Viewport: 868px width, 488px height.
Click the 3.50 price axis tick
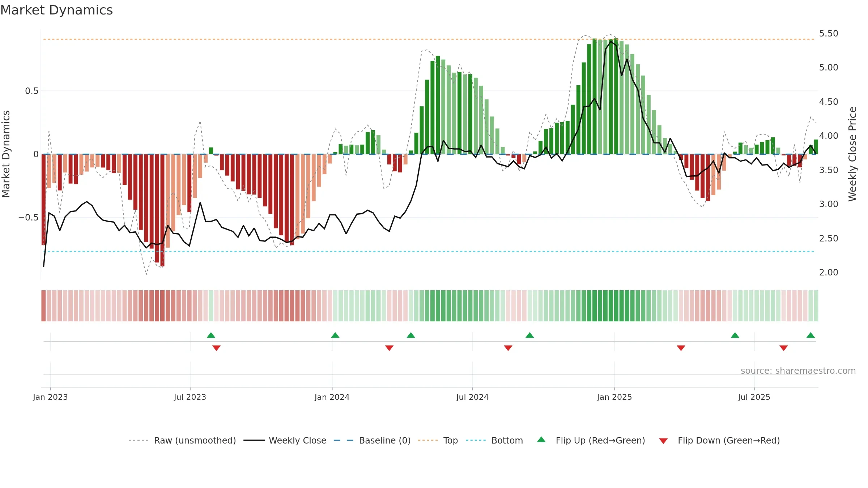coord(829,170)
